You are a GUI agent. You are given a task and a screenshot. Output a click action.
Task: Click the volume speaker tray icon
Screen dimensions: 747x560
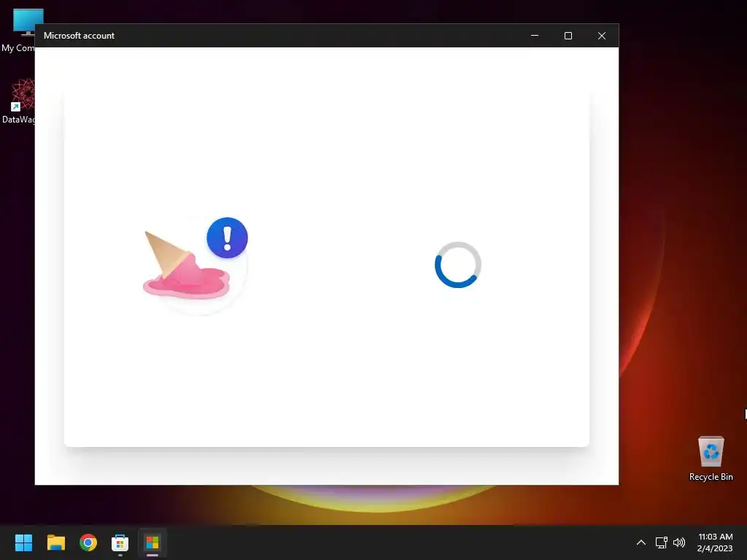point(679,542)
